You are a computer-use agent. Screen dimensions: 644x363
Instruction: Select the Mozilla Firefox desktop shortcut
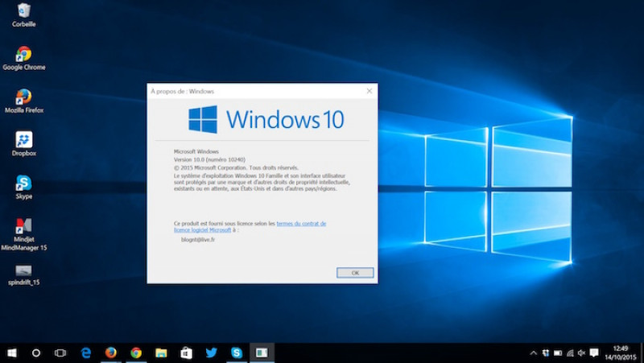tap(24, 101)
